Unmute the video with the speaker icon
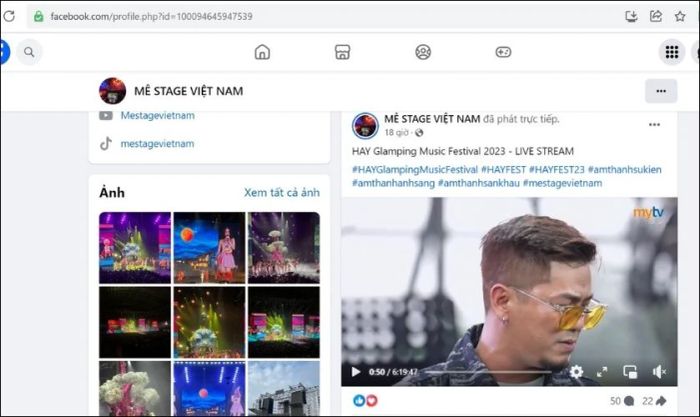 click(x=659, y=371)
